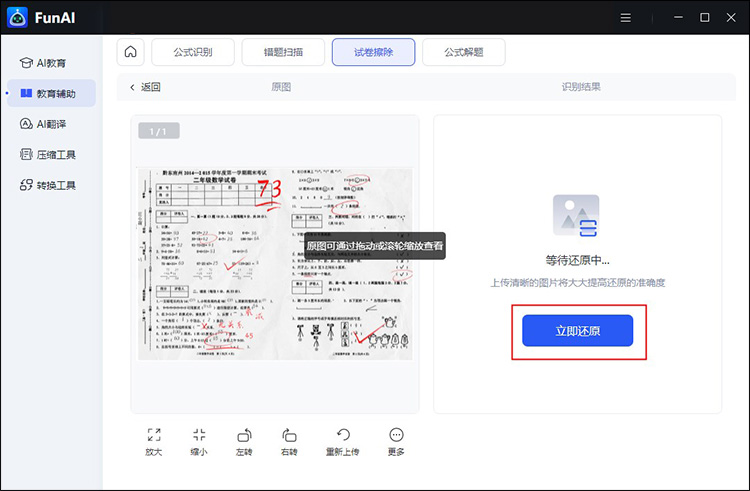Click the 原图 column label
The image size is (750, 491).
(x=281, y=87)
